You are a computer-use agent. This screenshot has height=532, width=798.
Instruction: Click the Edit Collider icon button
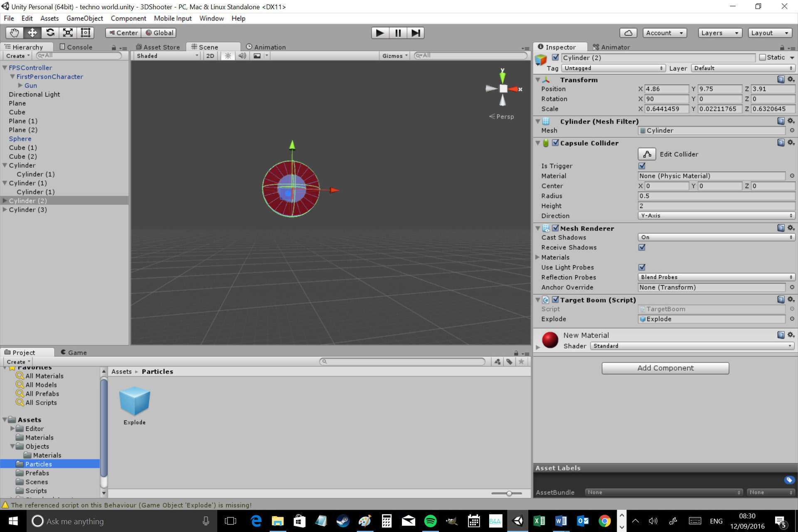pyautogui.click(x=647, y=154)
